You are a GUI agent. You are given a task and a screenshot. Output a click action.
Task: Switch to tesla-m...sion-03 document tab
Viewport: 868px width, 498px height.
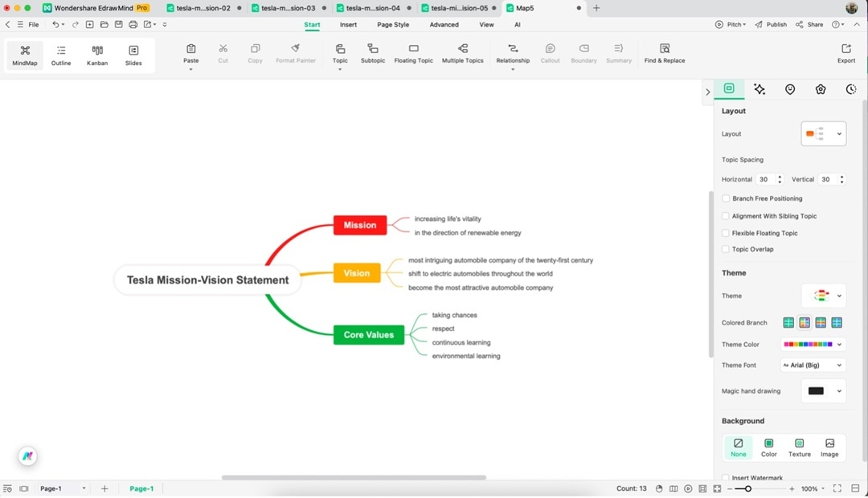pos(288,8)
